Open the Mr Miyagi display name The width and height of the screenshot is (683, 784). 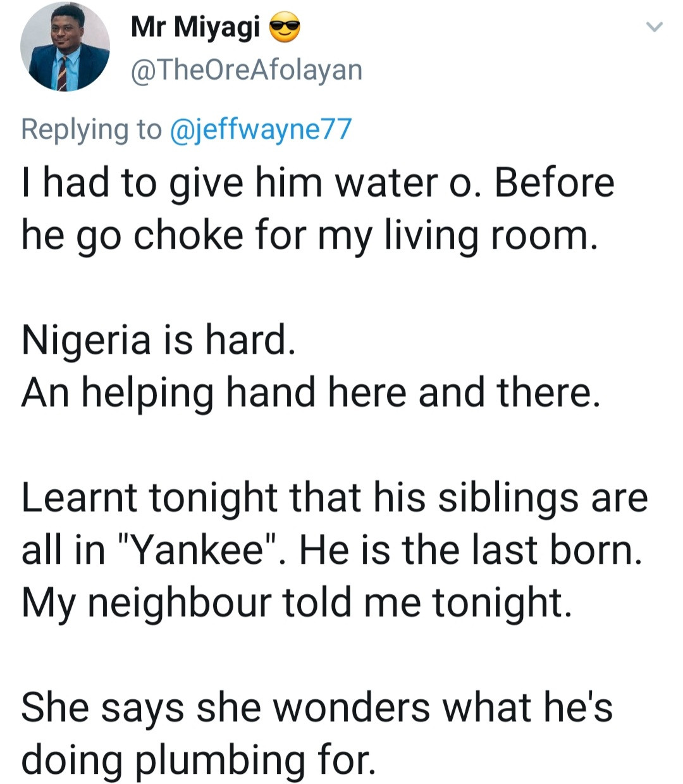click(x=195, y=27)
